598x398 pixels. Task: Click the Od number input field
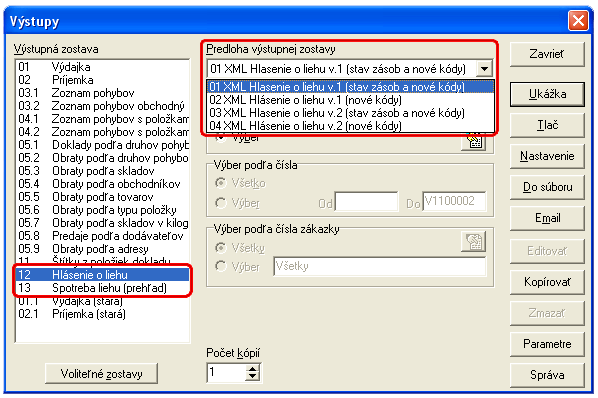pyautogui.click(x=366, y=201)
